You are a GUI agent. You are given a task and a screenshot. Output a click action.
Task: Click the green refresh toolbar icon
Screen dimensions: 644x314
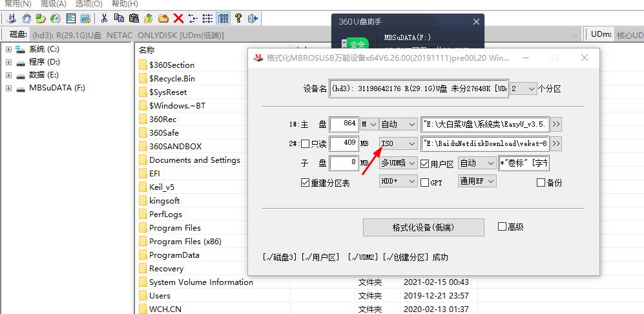click(x=56, y=18)
